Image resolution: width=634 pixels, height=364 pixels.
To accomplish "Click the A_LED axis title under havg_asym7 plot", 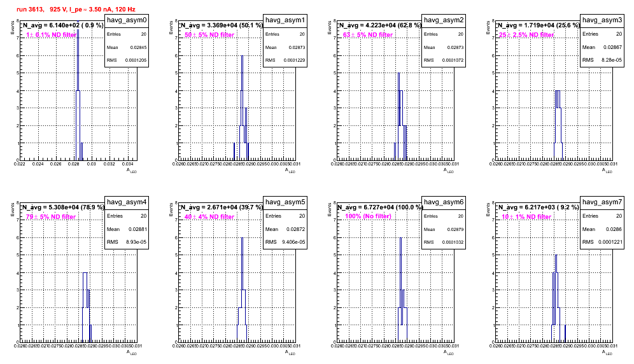I will tap(607, 353).
